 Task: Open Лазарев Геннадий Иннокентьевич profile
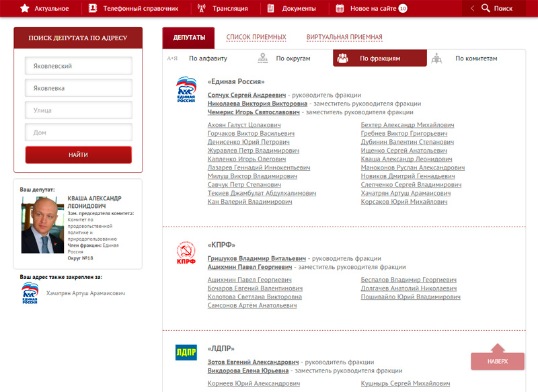[259, 167]
